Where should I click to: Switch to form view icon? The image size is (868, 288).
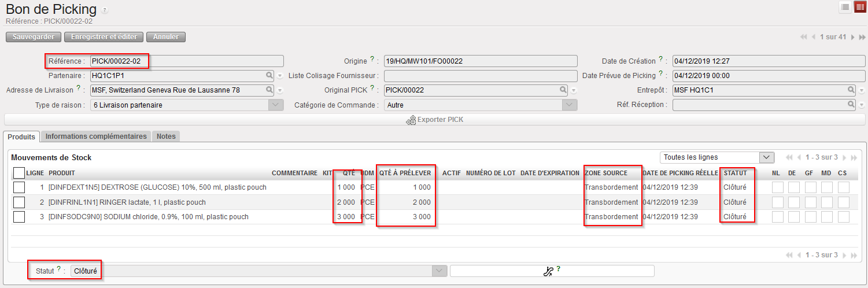tap(860, 7)
